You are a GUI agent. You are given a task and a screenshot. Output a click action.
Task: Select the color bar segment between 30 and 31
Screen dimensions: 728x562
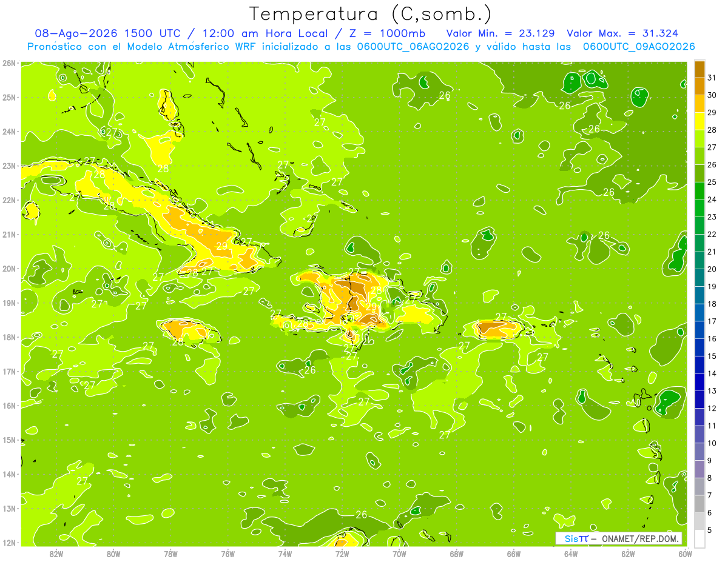[x=699, y=87]
